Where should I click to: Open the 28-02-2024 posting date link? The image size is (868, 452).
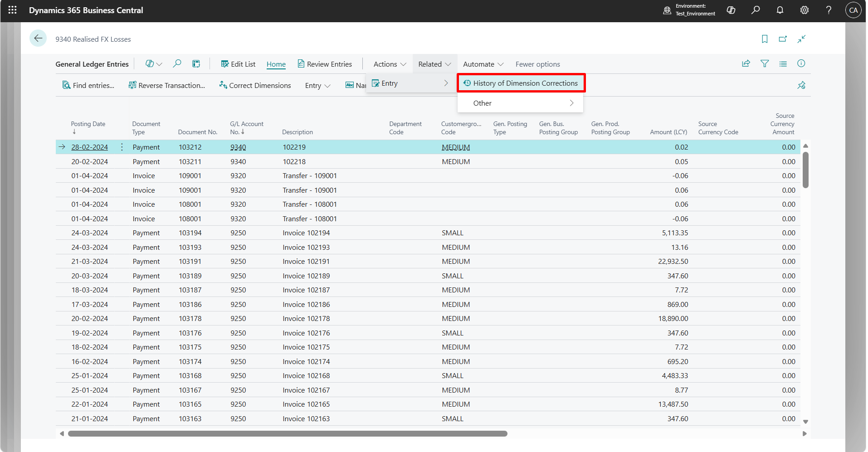pos(89,147)
